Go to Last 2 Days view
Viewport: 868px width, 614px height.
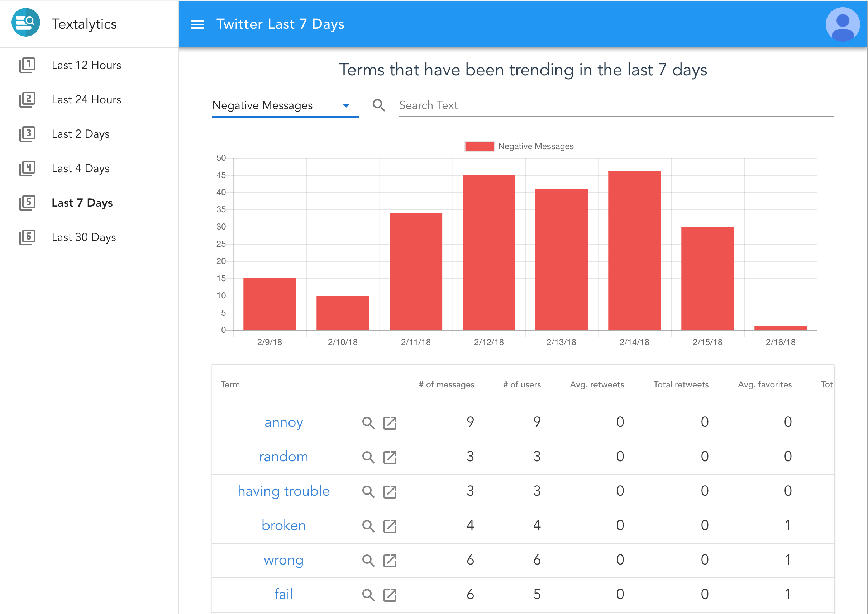81,134
